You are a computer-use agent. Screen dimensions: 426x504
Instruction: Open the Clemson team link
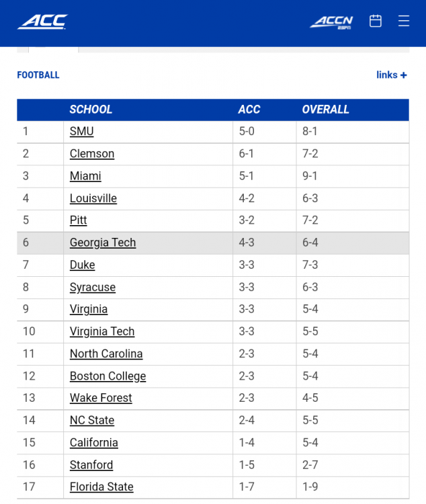92,154
